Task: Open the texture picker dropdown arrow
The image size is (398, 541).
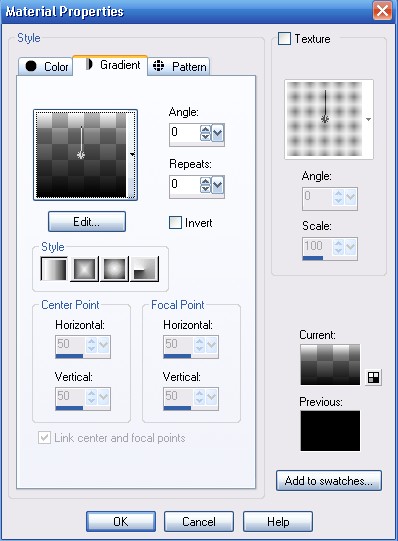Action: (368, 119)
